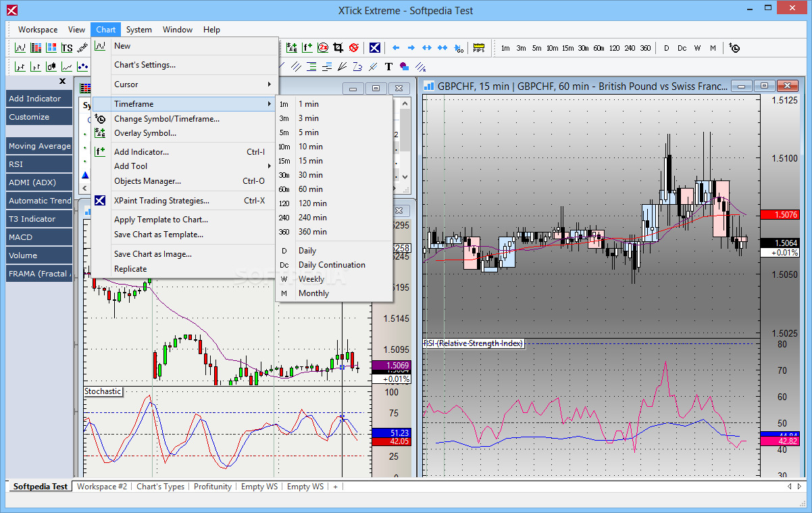Screen dimensions: 812x513
Task: Add the MACD indicator from sidebar
Action: tap(39, 237)
